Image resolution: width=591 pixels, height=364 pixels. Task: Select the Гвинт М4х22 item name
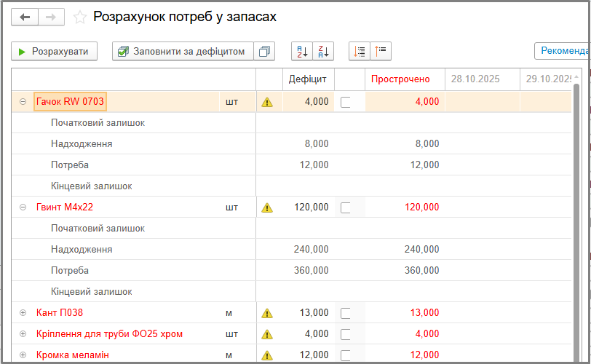click(x=65, y=207)
